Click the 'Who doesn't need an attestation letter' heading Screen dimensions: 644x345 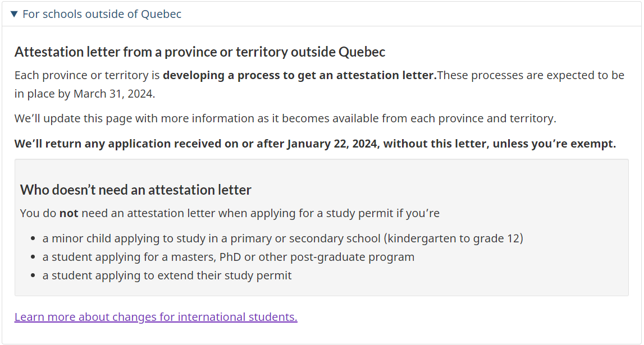tap(135, 190)
